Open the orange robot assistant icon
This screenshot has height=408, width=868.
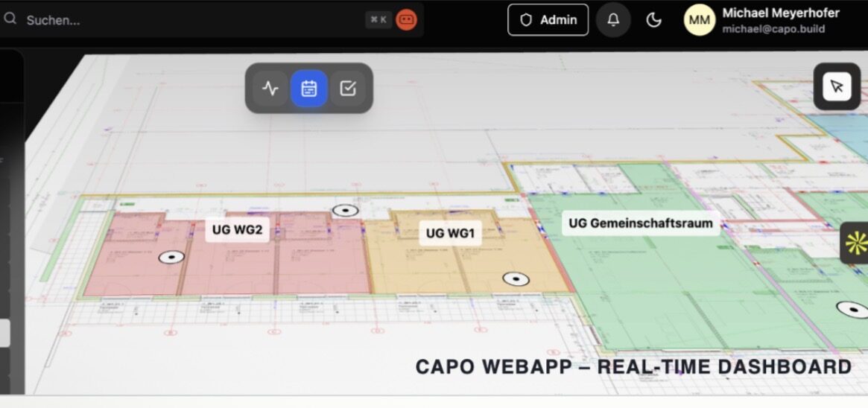(406, 20)
